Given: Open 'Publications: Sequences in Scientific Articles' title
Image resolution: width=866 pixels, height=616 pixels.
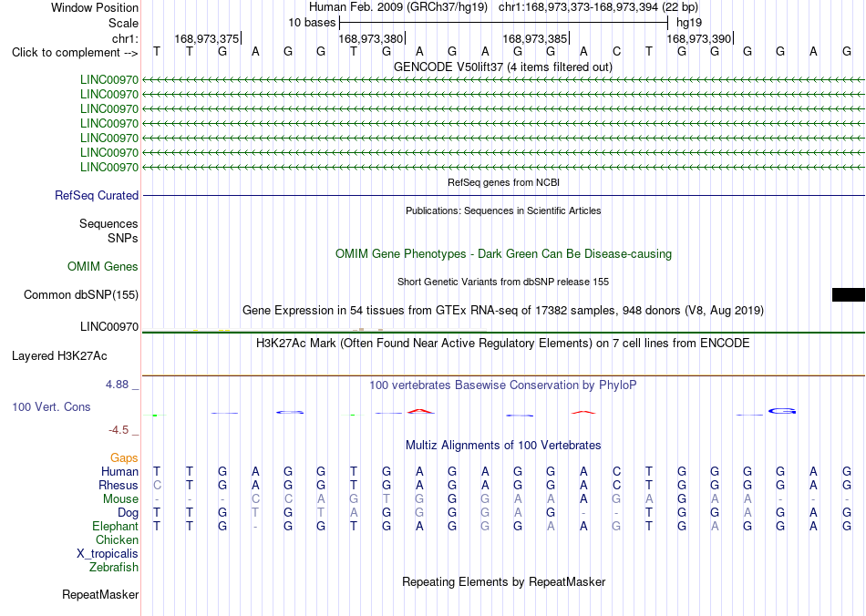Looking at the screenshot, I should tap(503, 210).
